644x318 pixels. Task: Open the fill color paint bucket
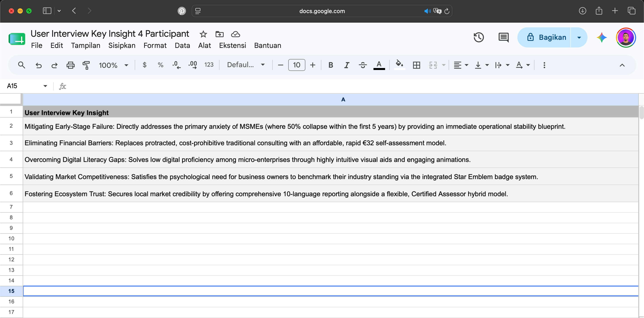[399, 65]
